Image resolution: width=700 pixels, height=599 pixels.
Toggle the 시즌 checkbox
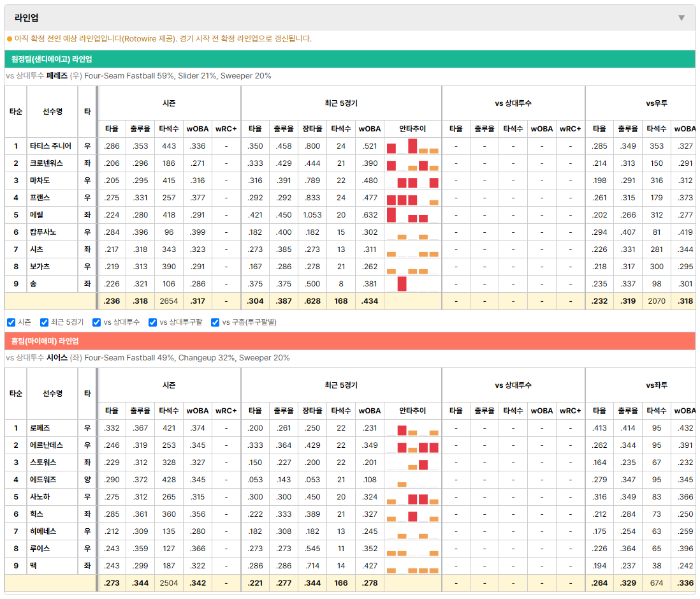click(11, 323)
